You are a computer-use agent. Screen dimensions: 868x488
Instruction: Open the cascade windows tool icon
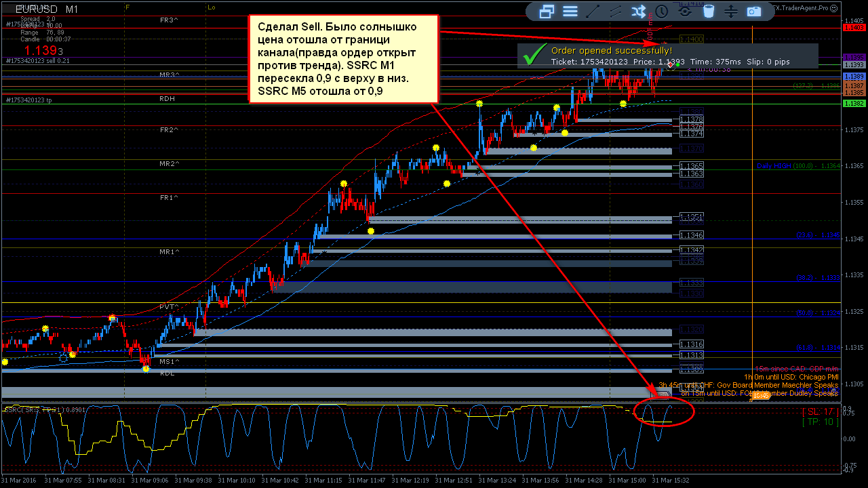click(x=547, y=11)
